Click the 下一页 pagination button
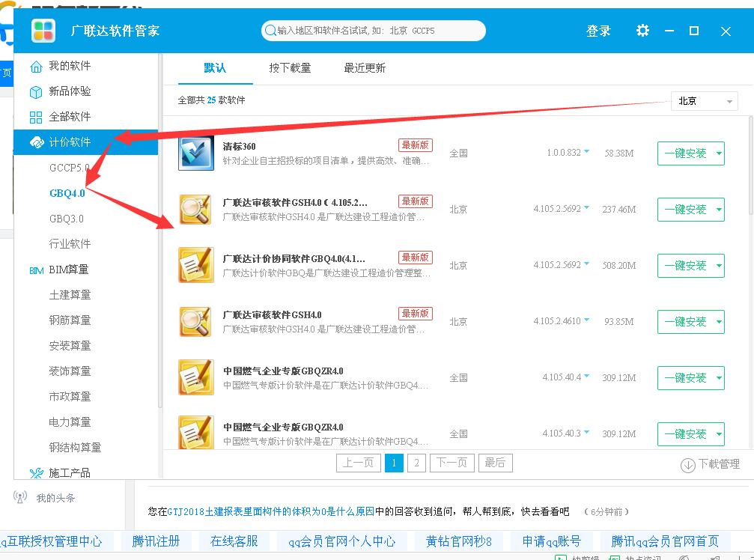Screen dimensions: 754x560 pyautogui.click(x=452, y=463)
